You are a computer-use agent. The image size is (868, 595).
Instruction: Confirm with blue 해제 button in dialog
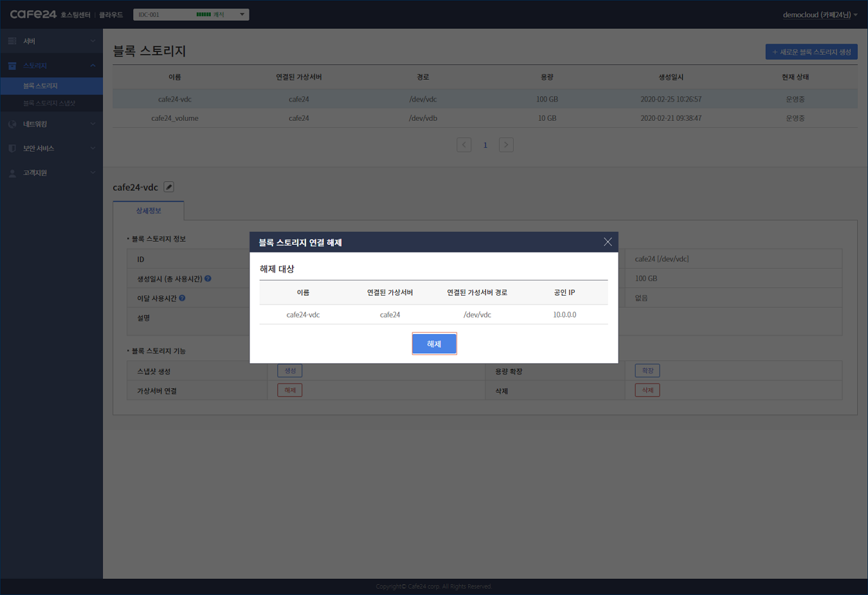coord(434,344)
